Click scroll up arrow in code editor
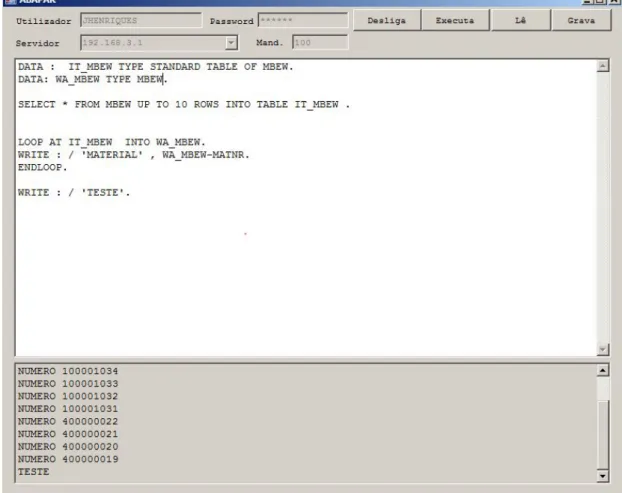 coord(603,66)
